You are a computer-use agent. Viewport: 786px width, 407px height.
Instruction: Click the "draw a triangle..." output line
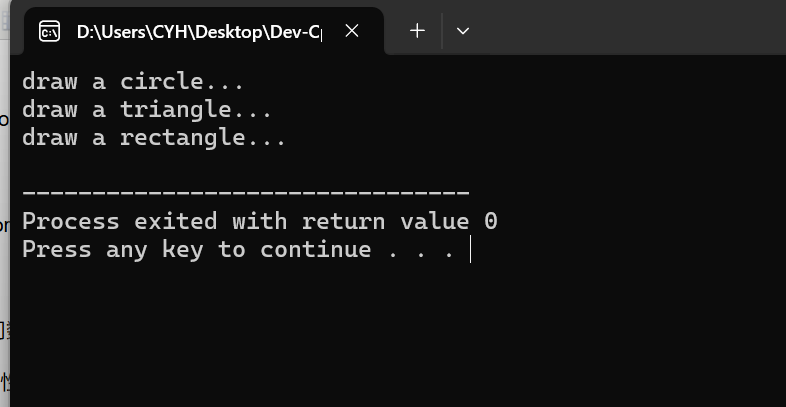[147, 109]
